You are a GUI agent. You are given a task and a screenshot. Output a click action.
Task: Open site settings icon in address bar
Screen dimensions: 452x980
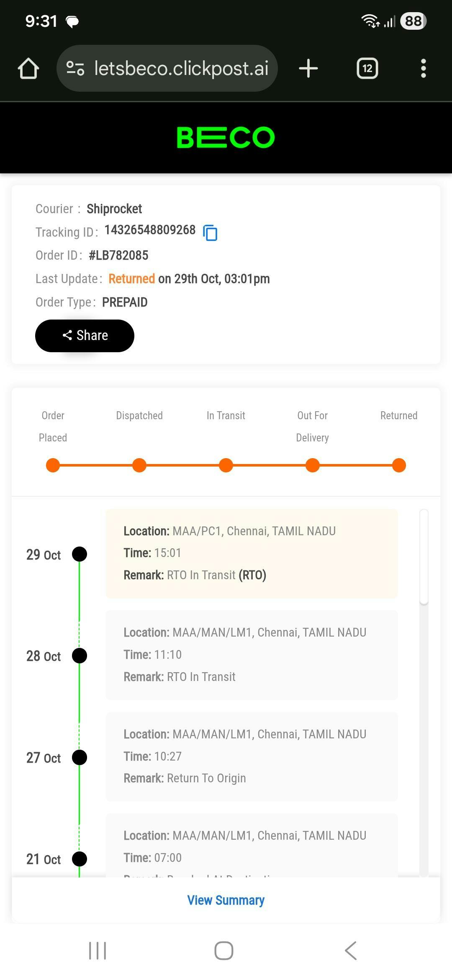pyautogui.click(x=75, y=68)
